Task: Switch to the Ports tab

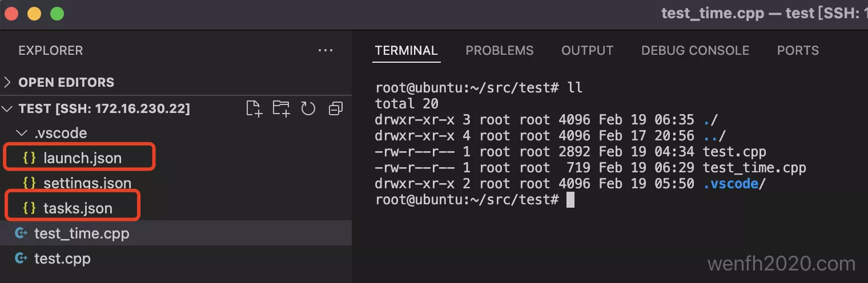Action: pos(798,50)
